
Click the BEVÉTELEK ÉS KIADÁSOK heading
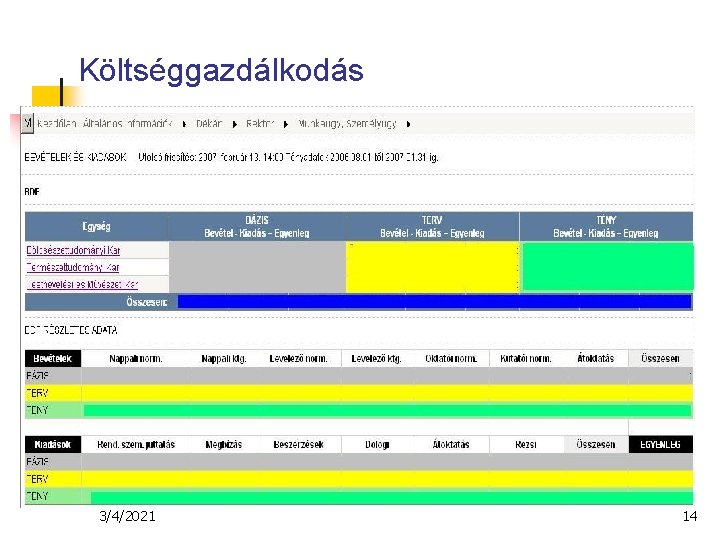pyautogui.click(x=75, y=158)
